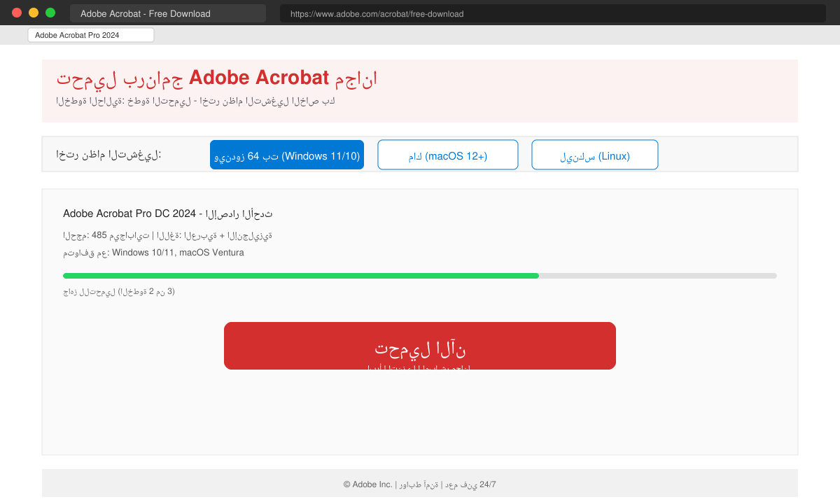Click the current step subtitle under heading
Viewport: 840px width, 504px height.
click(x=196, y=101)
